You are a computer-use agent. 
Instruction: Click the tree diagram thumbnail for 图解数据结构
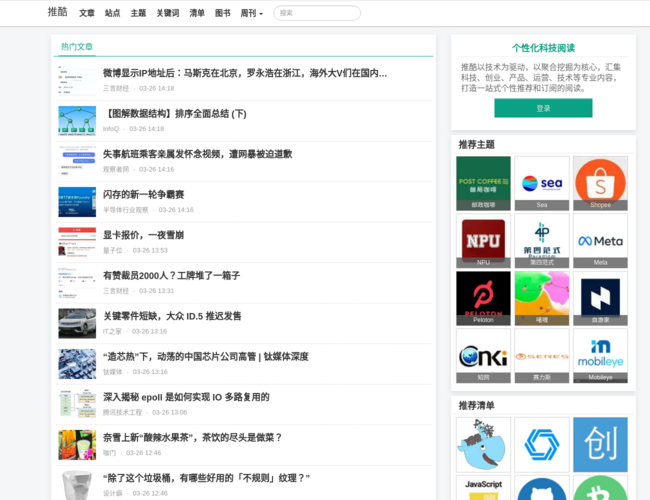point(77,121)
